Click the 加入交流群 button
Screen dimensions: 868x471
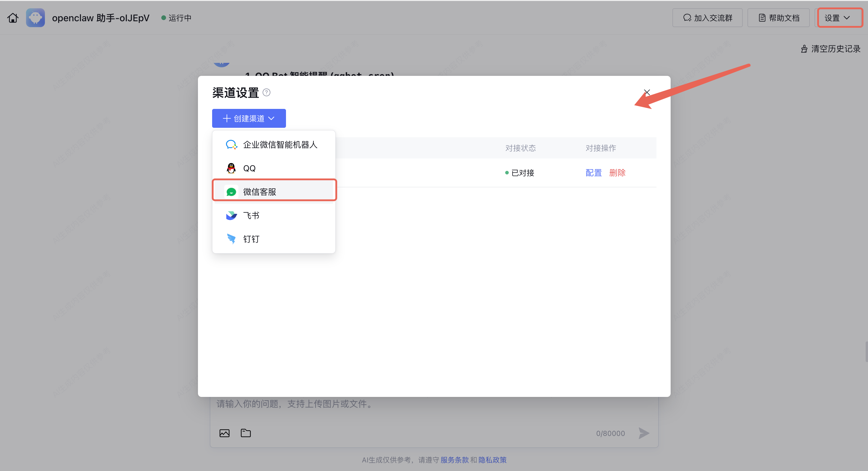pyautogui.click(x=707, y=17)
